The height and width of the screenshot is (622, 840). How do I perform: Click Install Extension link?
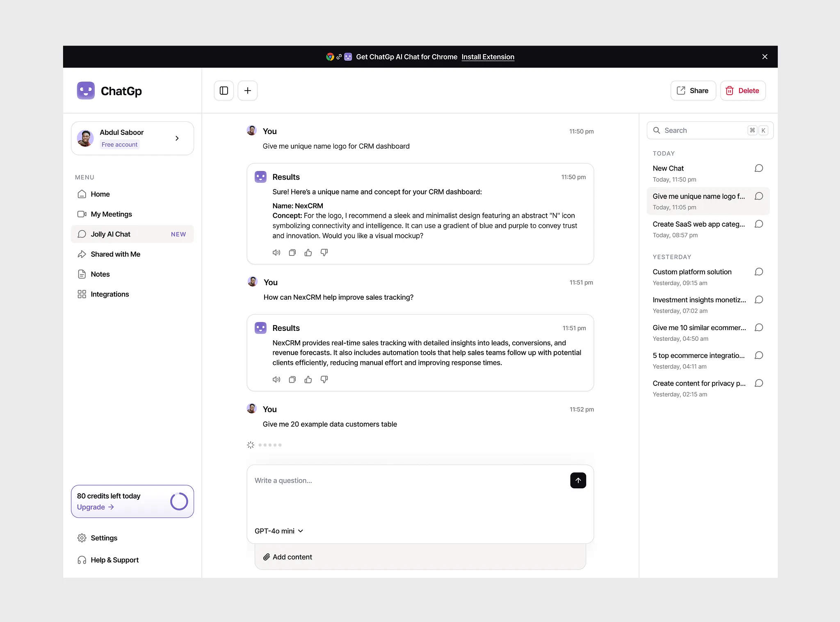pos(488,57)
